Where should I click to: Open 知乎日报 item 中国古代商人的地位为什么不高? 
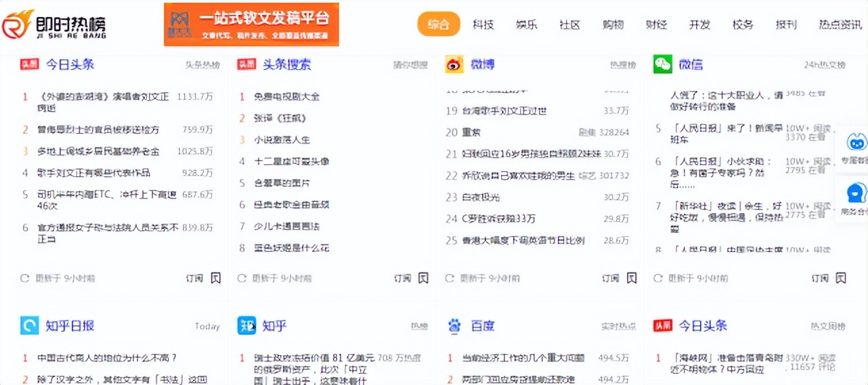point(107,358)
